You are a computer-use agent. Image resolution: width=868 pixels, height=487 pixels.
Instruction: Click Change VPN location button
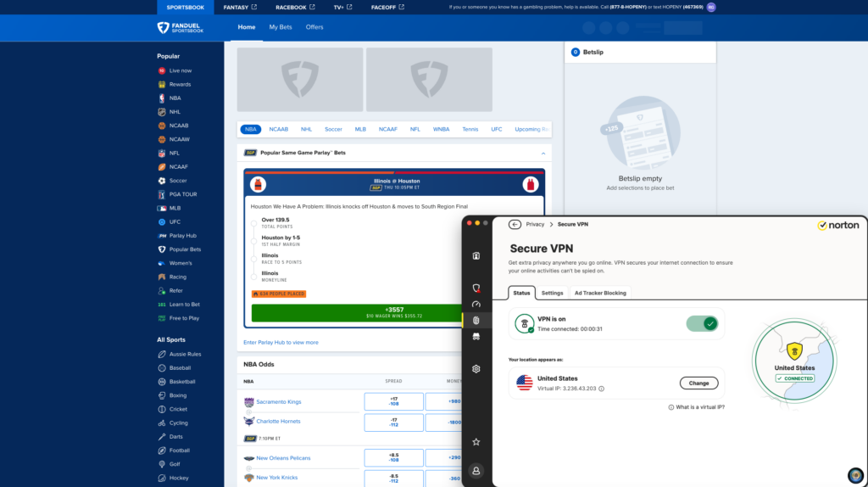(698, 383)
